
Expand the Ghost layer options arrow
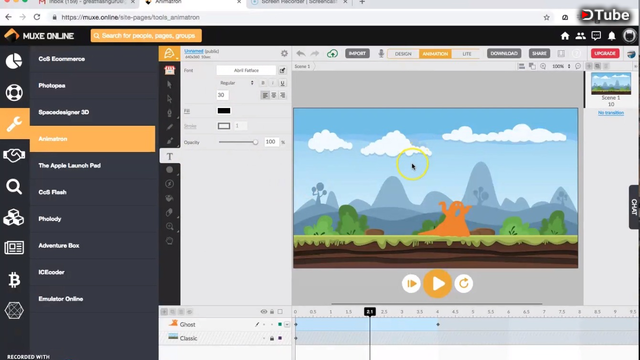pyautogui.click(x=287, y=324)
